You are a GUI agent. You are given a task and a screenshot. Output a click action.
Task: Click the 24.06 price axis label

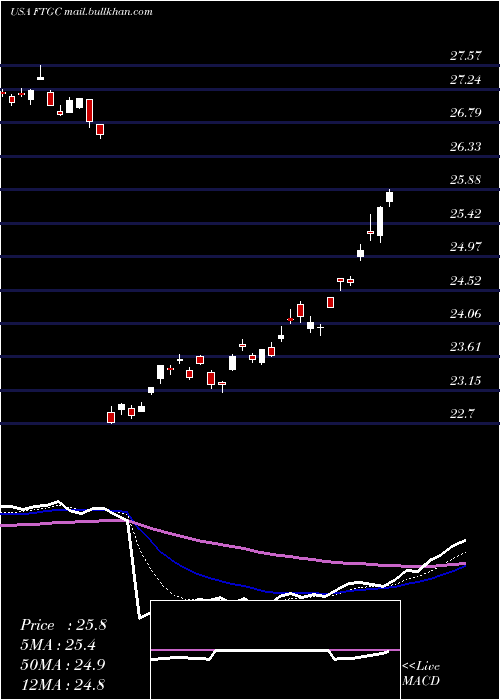click(x=466, y=313)
